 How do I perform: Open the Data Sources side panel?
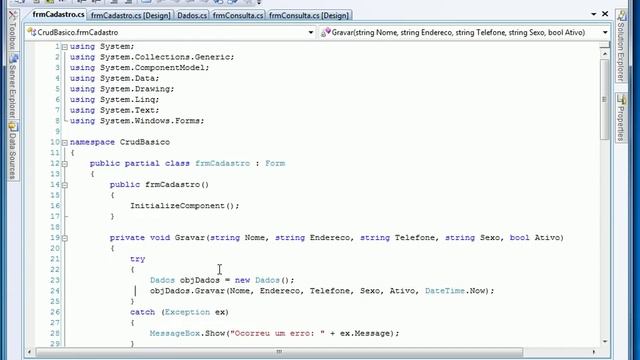coord(13,150)
